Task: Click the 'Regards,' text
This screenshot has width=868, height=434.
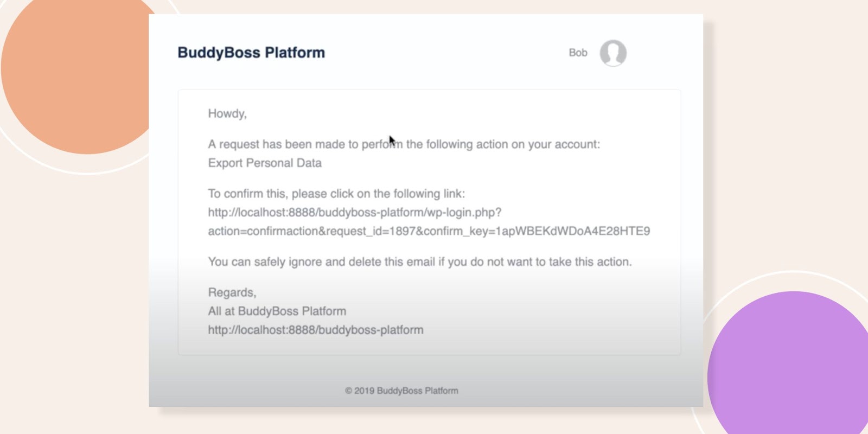Action: click(x=232, y=293)
